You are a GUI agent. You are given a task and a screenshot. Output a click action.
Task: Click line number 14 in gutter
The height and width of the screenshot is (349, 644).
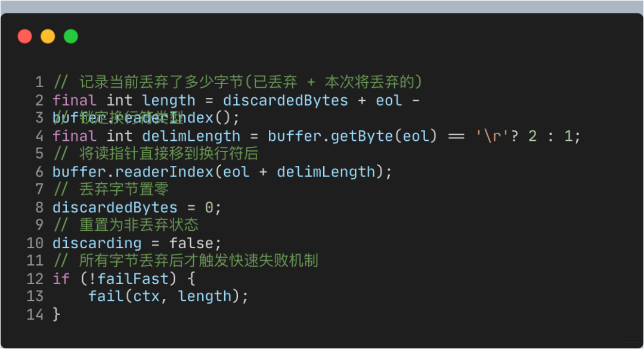35,314
